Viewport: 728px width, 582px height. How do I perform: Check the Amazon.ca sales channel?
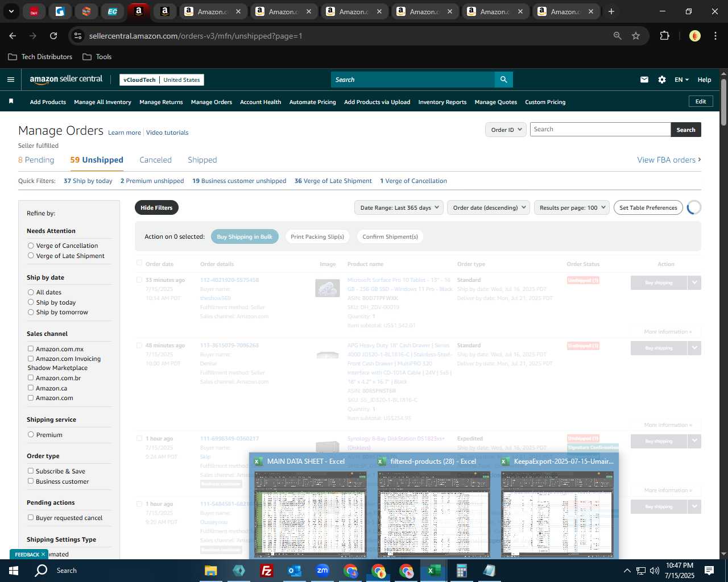(31, 388)
